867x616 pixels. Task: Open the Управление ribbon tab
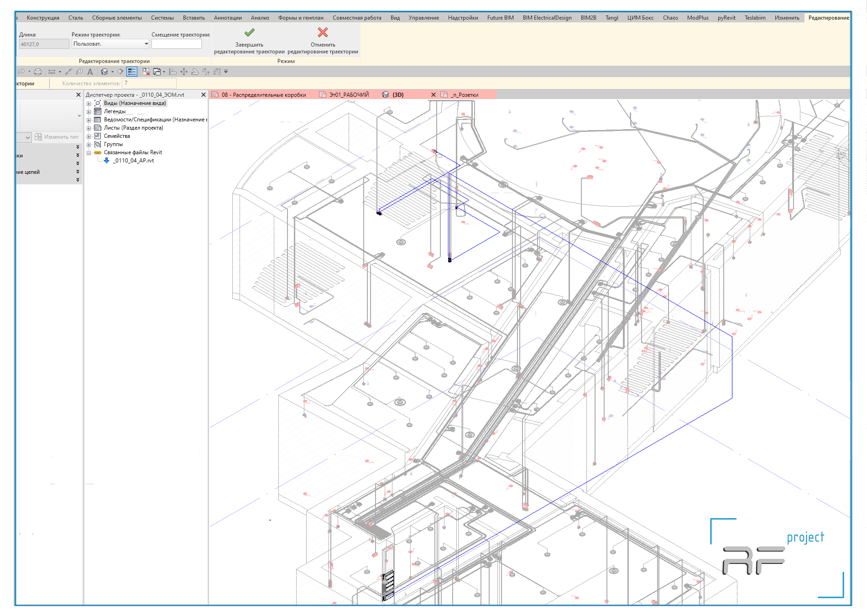pos(423,18)
